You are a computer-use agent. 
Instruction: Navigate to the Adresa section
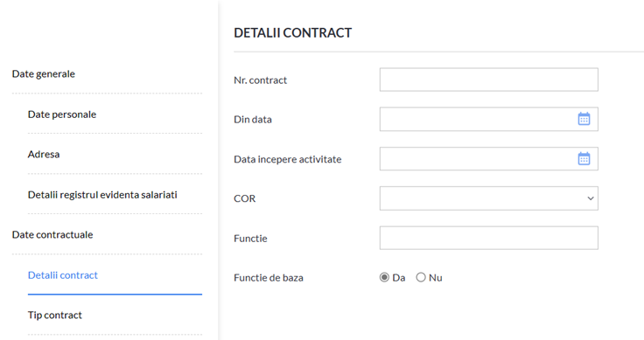pyautogui.click(x=44, y=154)
